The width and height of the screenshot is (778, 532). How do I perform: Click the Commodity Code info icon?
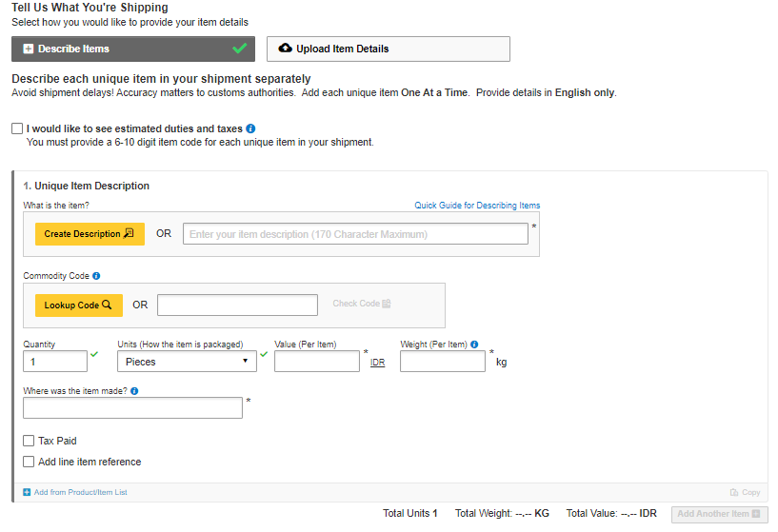click(96, 276)
